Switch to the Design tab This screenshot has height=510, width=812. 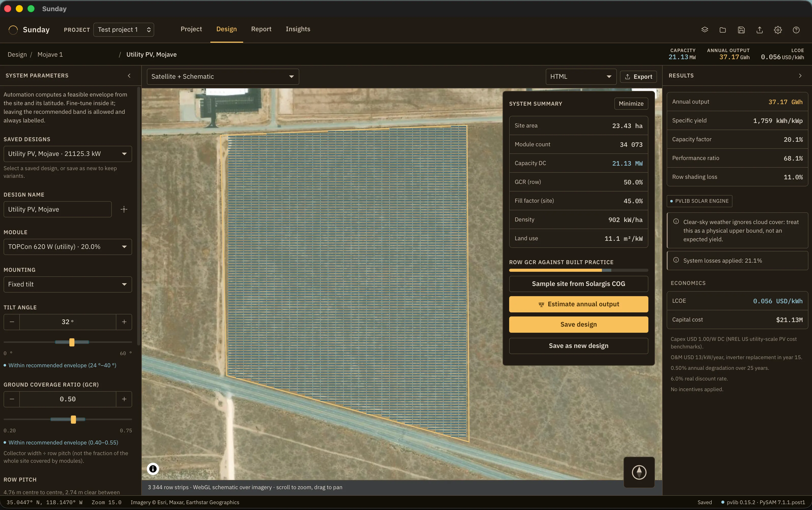[227, 29]
